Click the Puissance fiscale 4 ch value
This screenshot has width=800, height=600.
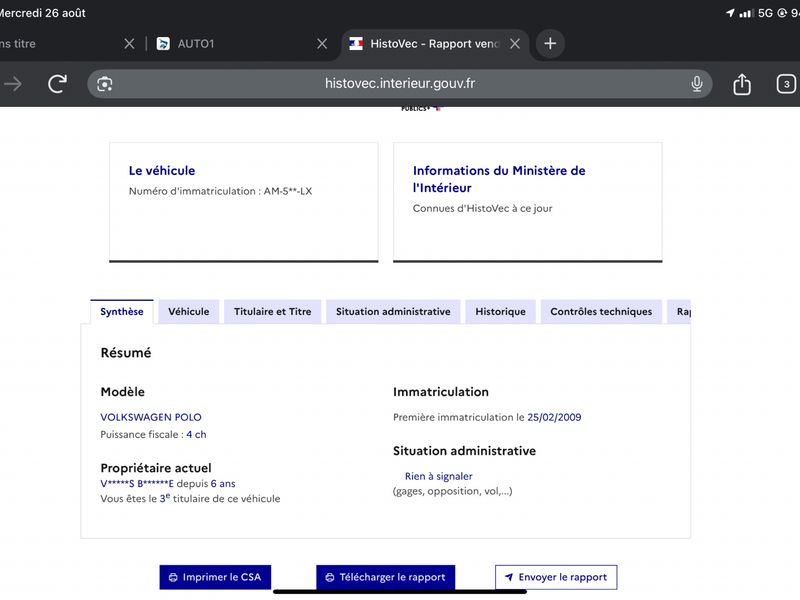coord(196,435)
